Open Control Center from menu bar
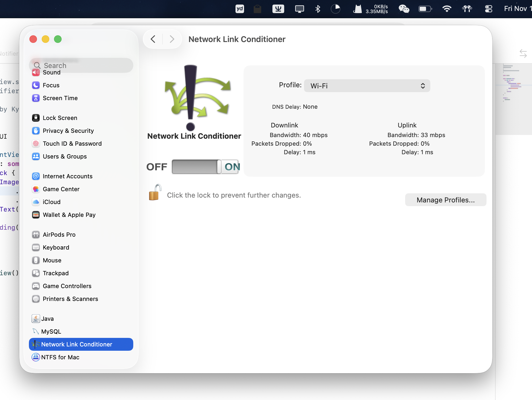The image size is (532, 400). [488, 9]
